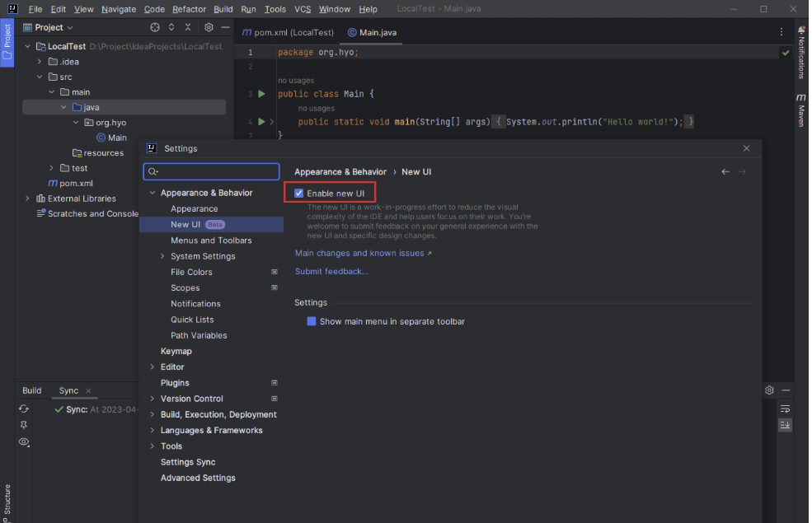The image size is (812, 523).
Task: Click the green inspection checkmark widget
Action: (786, 53)
